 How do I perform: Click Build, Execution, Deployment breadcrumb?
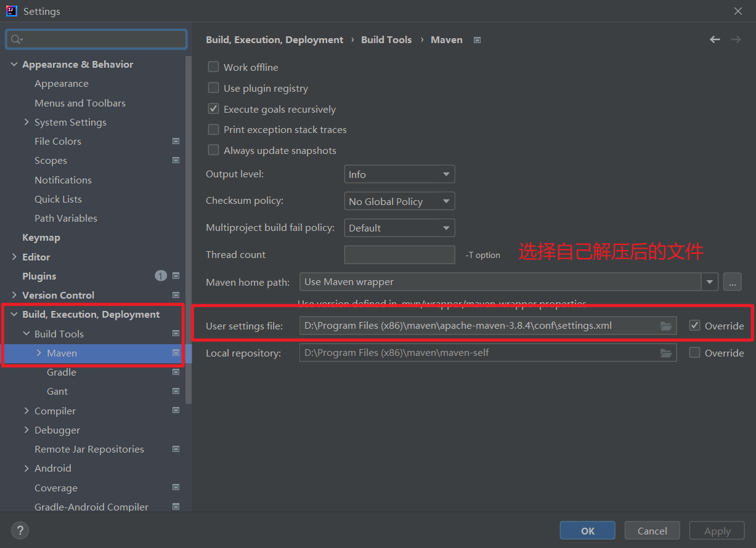274,39
